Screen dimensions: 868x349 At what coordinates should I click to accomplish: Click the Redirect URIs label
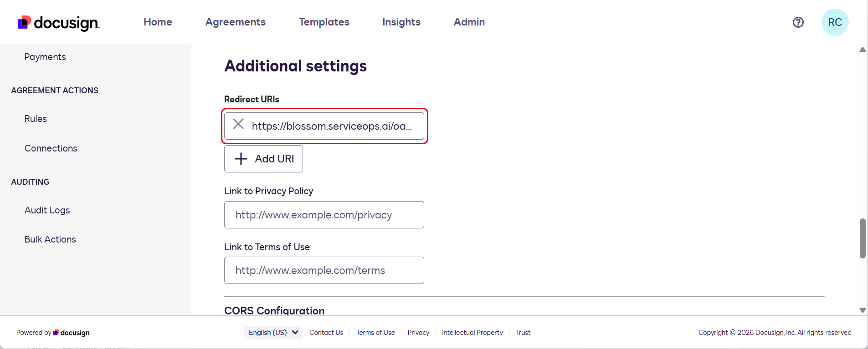[x=252, y=99]
